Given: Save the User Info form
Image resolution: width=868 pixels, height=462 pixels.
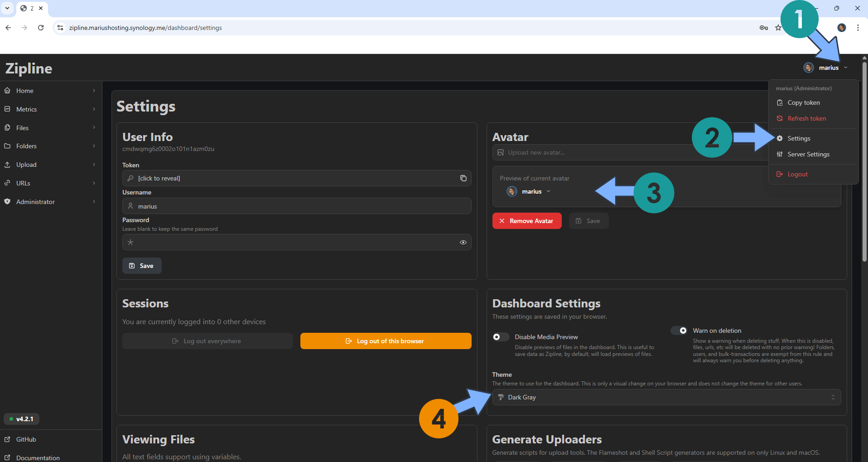Looking at the screenshot, I should pyautogui.click(x=142, y=266).
